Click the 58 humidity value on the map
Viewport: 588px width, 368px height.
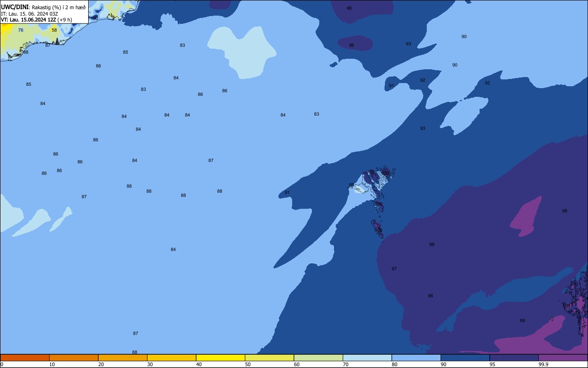(54, 30)
